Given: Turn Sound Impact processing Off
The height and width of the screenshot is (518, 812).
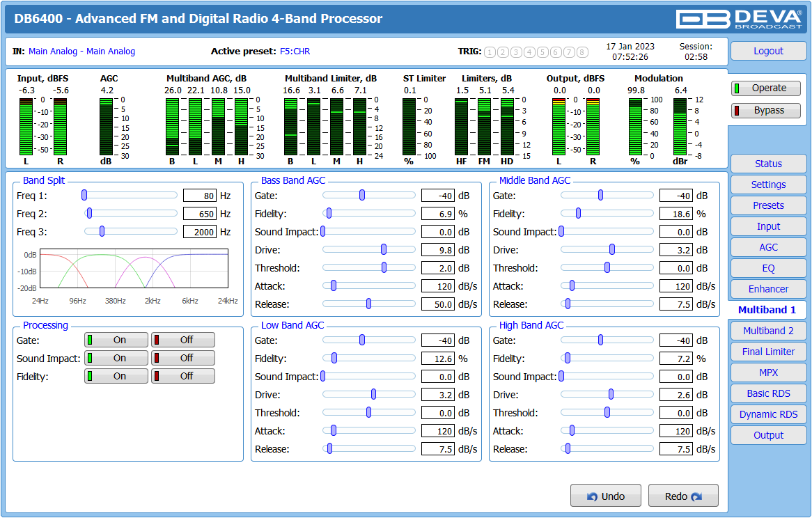Looking at the screenshot, I should point(182,358).
